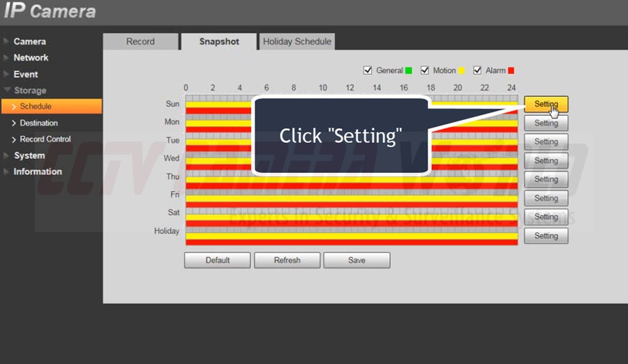This screenshot has height=364, width=628.
Task: Click the Refresh button
Action: point(287,260)
